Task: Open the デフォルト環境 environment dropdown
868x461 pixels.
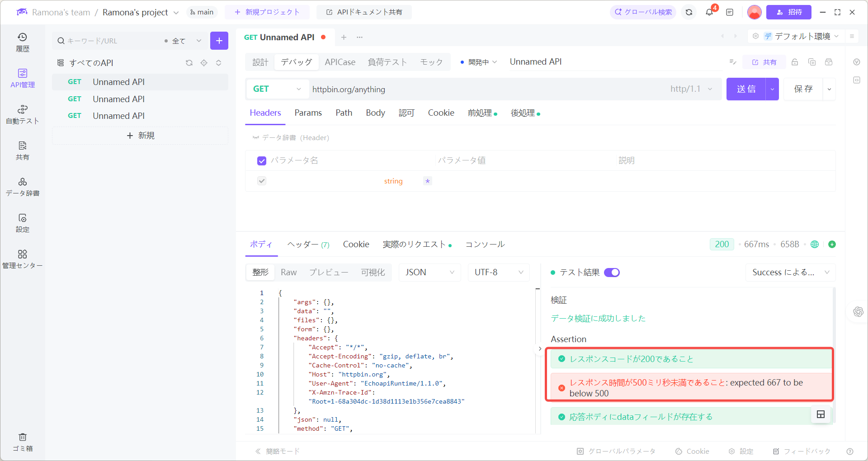Action: coord(802,36)
